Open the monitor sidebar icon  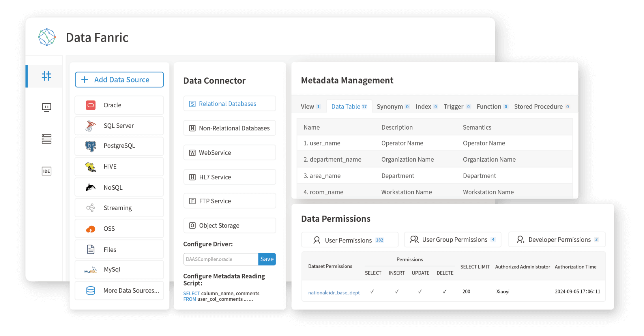coord(46,107)
